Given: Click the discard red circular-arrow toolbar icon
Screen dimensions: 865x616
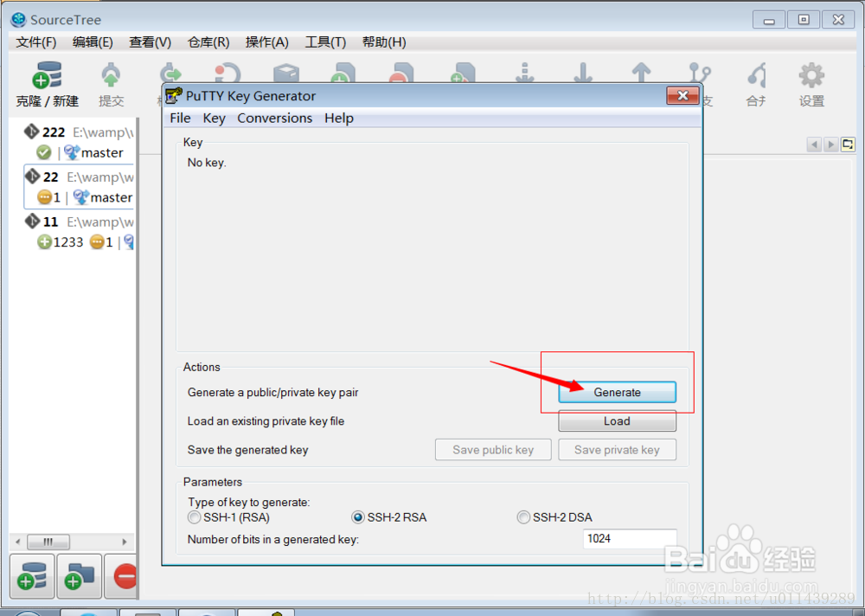Looking at the screenshot, I should click(x=227, y=74).
